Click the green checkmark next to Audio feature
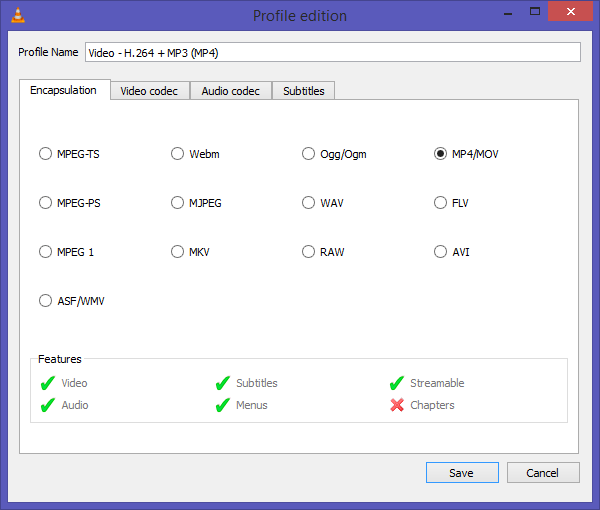 pos(48,405)
